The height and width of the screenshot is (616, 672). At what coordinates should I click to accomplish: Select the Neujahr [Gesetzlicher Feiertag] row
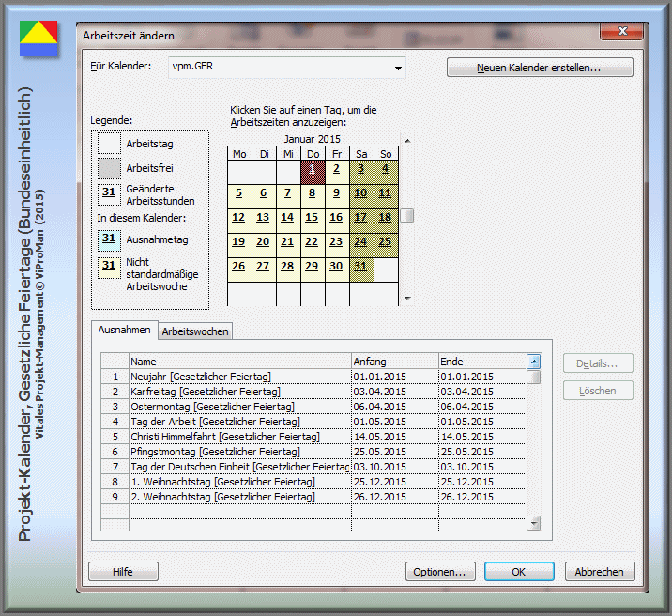313,377
